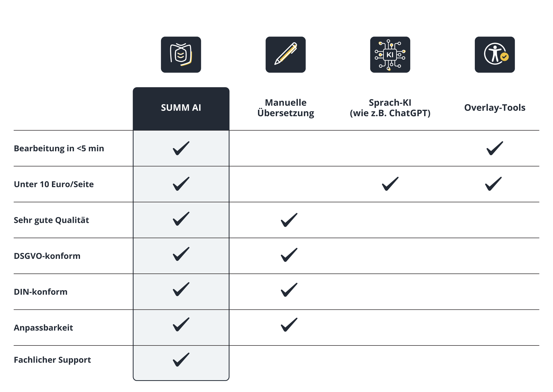The image size is (553, 392).
Task: Click the DSGVO-konform row label
Action: pyautogui.click(x=47, y=256)
